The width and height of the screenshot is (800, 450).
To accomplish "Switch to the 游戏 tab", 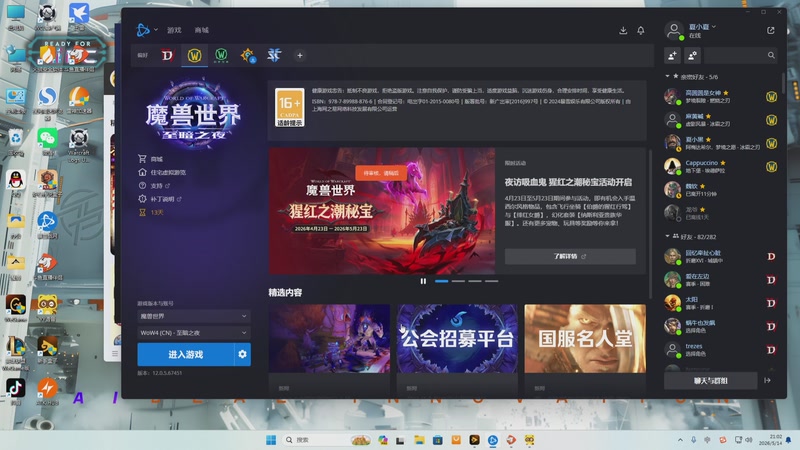I will click(174, 30).
